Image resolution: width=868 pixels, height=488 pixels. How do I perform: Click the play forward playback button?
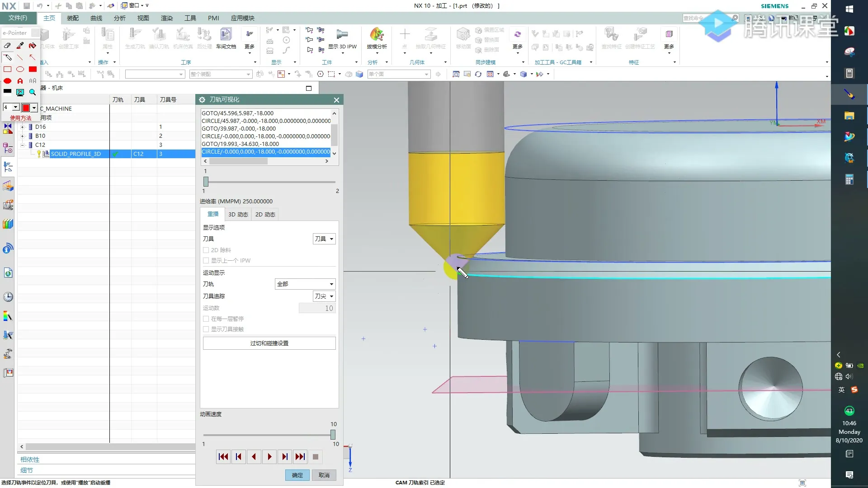tap(269, 457)
